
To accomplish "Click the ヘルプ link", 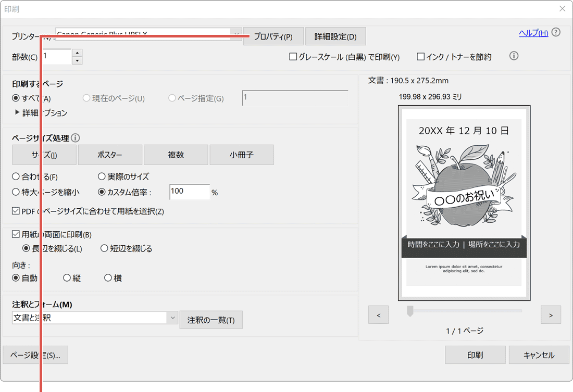I will [532, 32].
